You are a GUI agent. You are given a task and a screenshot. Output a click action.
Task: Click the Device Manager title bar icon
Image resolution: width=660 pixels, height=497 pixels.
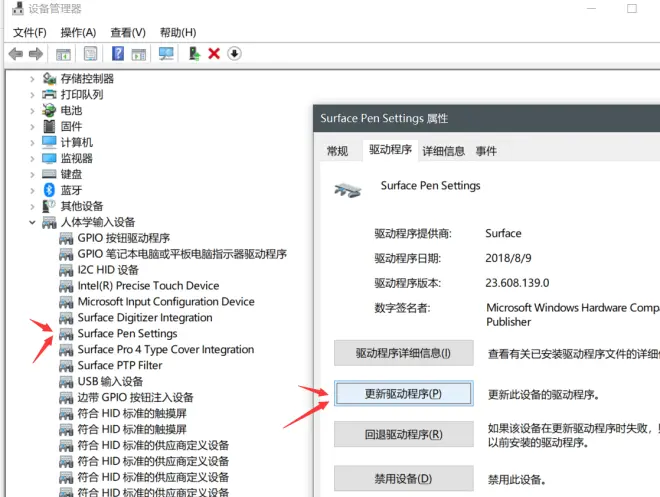pyautogui.click(x=18, y=8)
